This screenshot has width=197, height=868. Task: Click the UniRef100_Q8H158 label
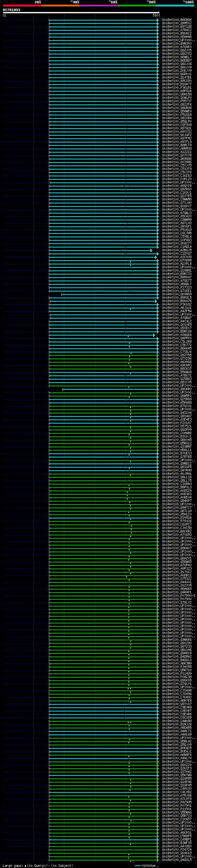pyautogui.click(x=176, y=94)
